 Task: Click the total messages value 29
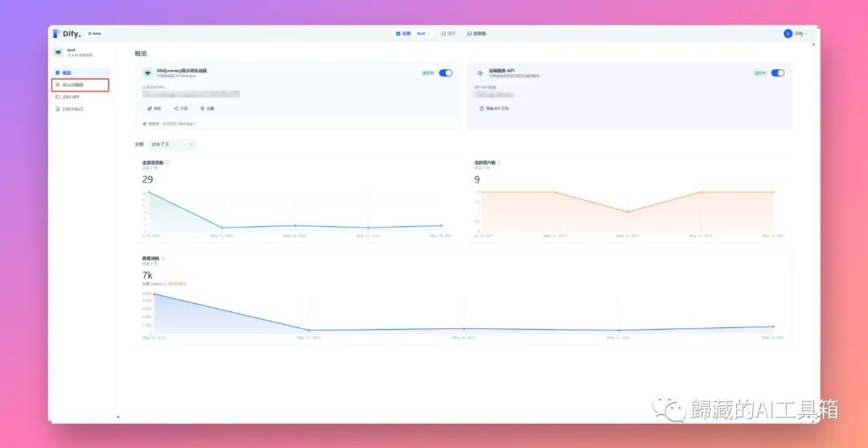coord(147,179)
